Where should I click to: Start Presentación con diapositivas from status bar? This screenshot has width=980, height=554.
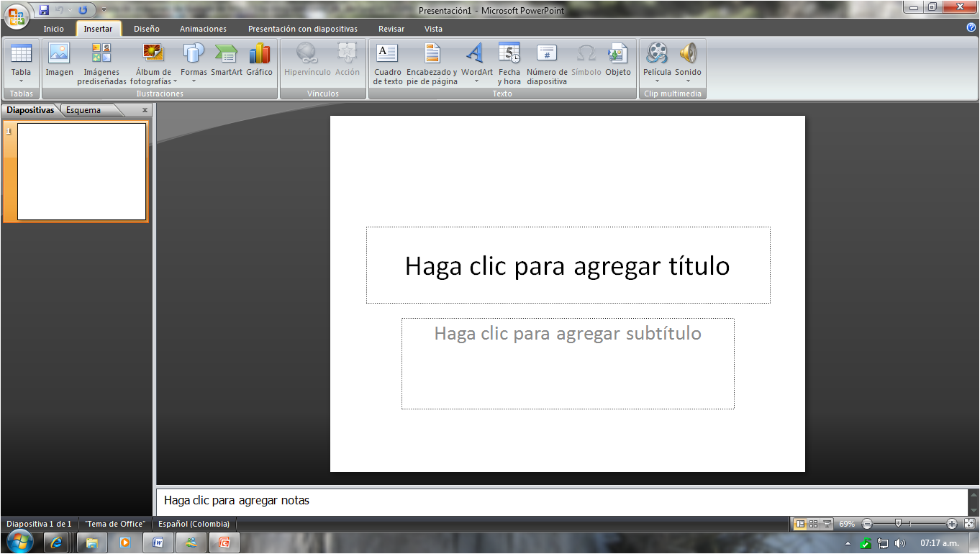(x=827, y=524)
